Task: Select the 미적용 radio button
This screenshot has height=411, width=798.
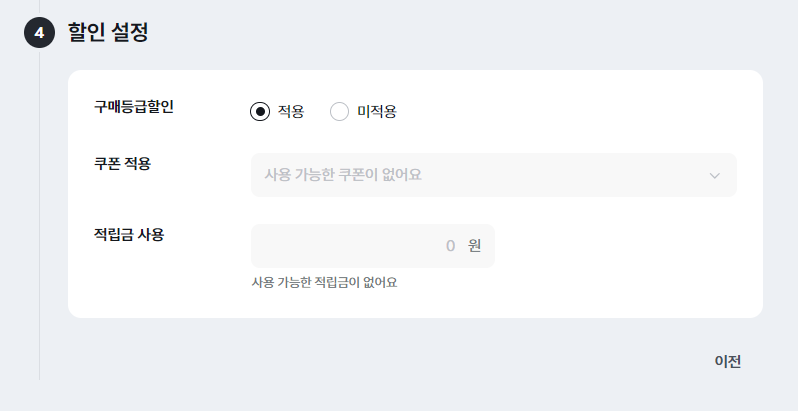Action: pyautogui.click(x=340, y=111)
